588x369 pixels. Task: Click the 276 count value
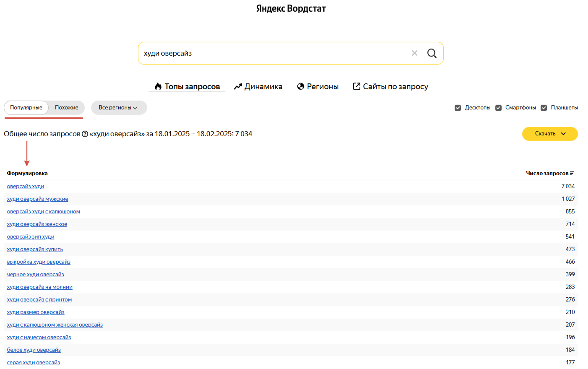click(x=570, y=299)
